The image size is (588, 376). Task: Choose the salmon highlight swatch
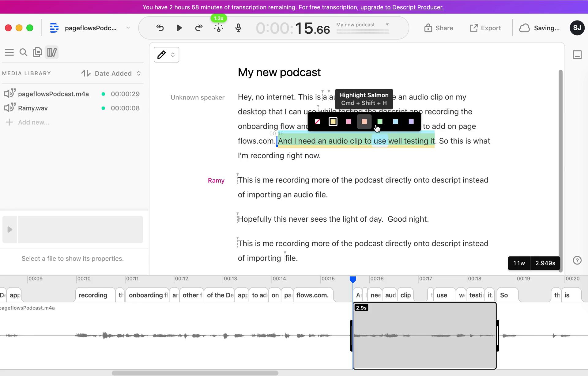[x=364, y=122]
